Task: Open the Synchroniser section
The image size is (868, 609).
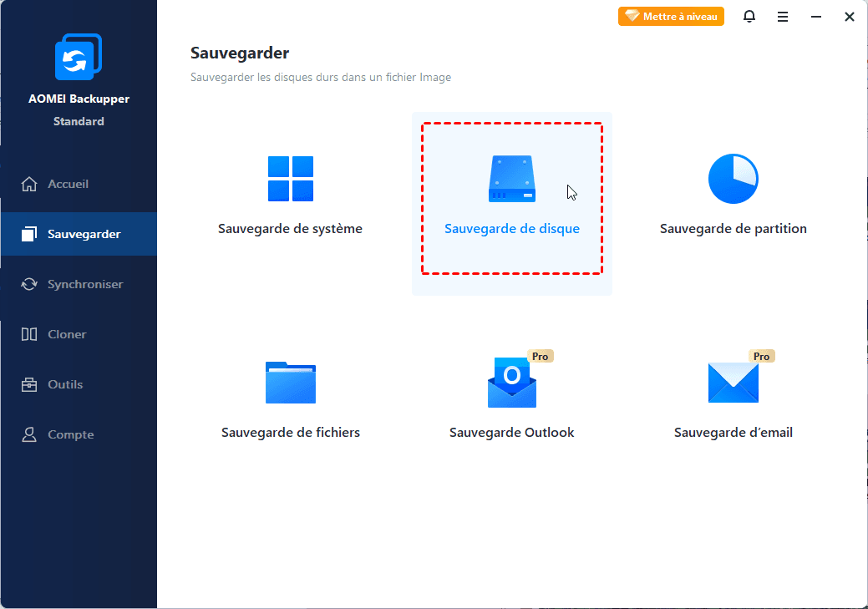Action: pos(79,284)
